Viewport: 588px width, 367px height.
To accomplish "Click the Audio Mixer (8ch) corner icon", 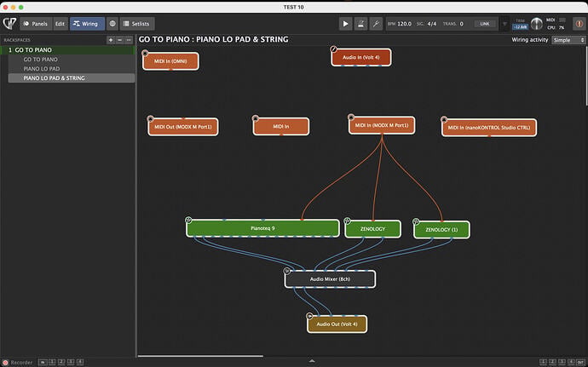I will (287, 271).
